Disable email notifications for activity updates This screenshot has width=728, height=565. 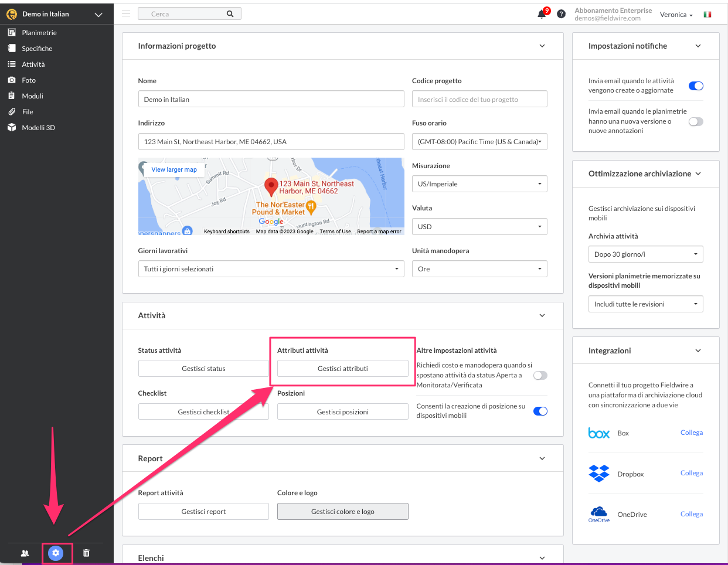pos(696,86)
